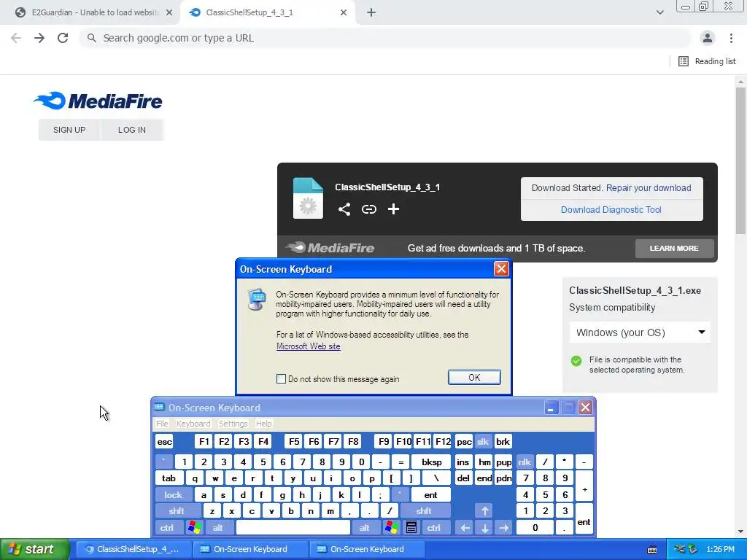Click the tab key on On-Screen Keyboard
This screenshot has height=560, width=747.
(169, 478)
